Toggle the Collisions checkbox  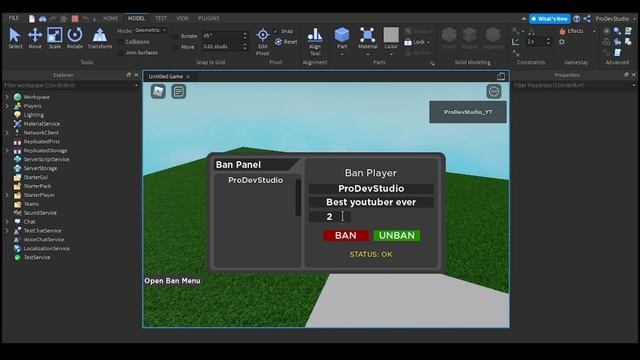point(120,42)
